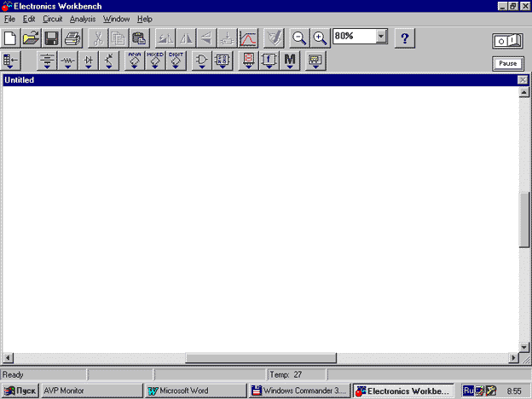532x399 pixels.
Task: Open the Indicators parts bin
Action: click(248, 61)
